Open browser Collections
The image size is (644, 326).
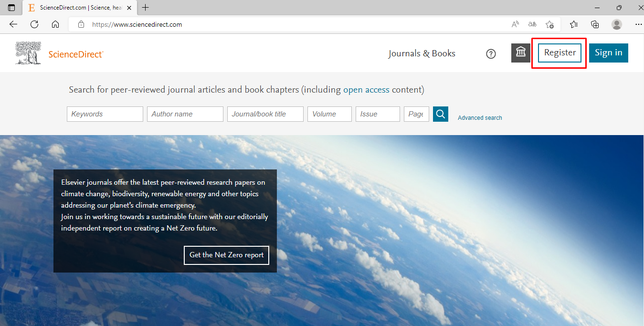click(595, 24)
